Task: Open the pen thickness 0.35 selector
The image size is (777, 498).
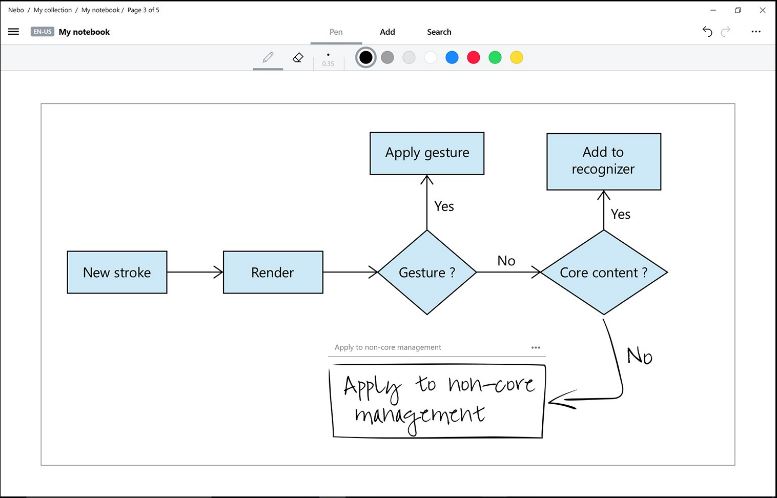Action: pos(328,59)
